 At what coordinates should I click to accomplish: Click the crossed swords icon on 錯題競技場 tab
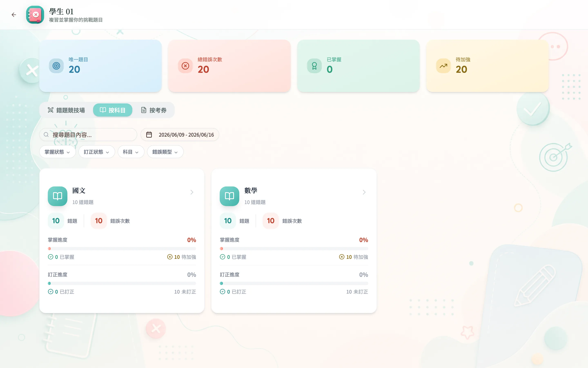(x=51, y=110)
